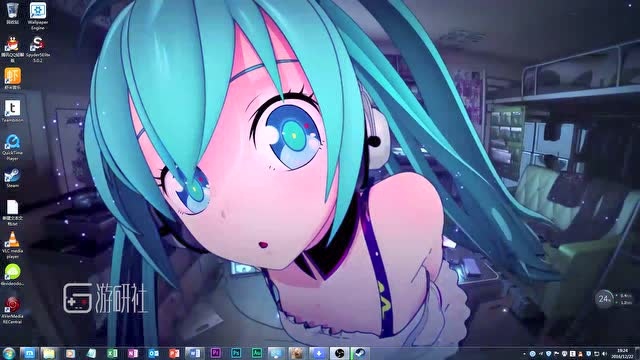The width and height of the screenshot is (640, 360).
Task: Launch Steam from the desktop icon
Action: (x=13, y=179)
